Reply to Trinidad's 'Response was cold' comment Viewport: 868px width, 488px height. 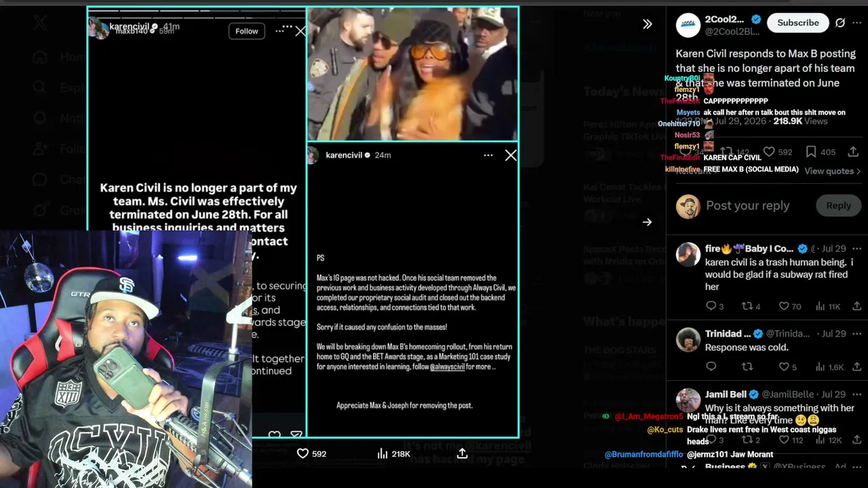click(x=711, y=367)
